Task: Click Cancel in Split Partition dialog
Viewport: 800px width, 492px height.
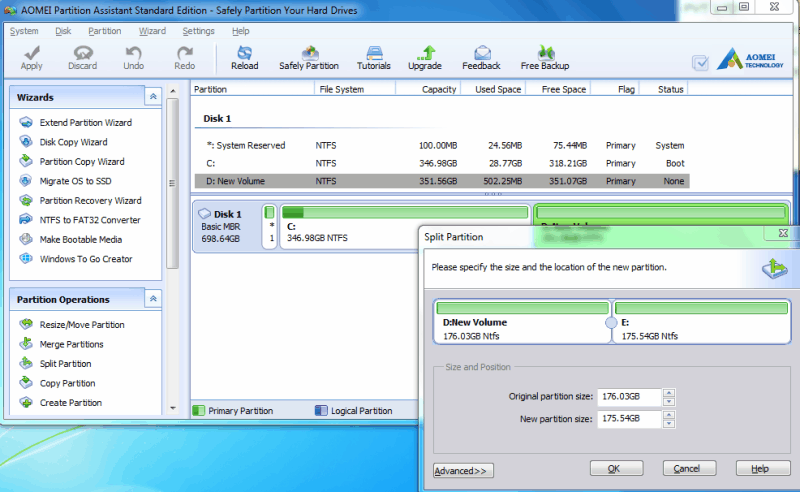Action: [x=689, y=469]
